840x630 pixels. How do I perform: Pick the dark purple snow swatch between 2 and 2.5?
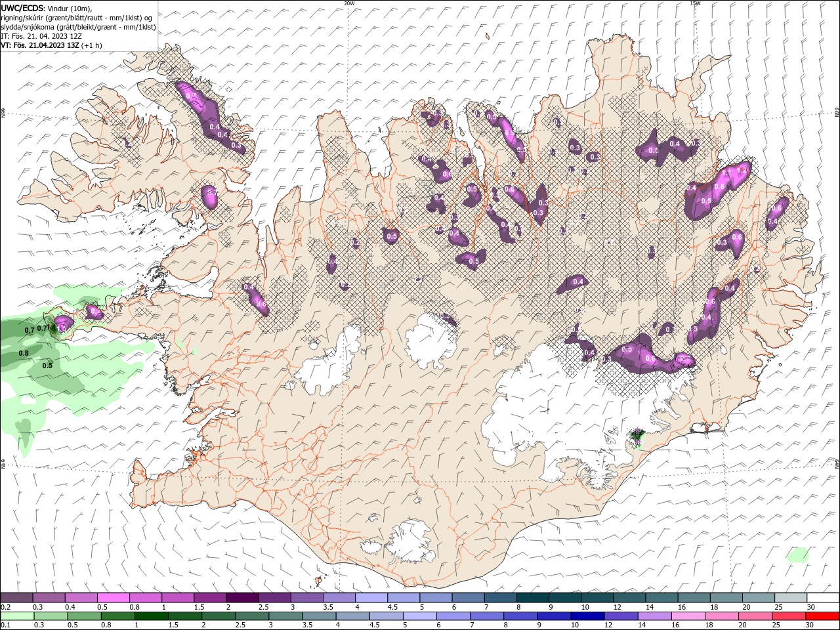point(242,598)
